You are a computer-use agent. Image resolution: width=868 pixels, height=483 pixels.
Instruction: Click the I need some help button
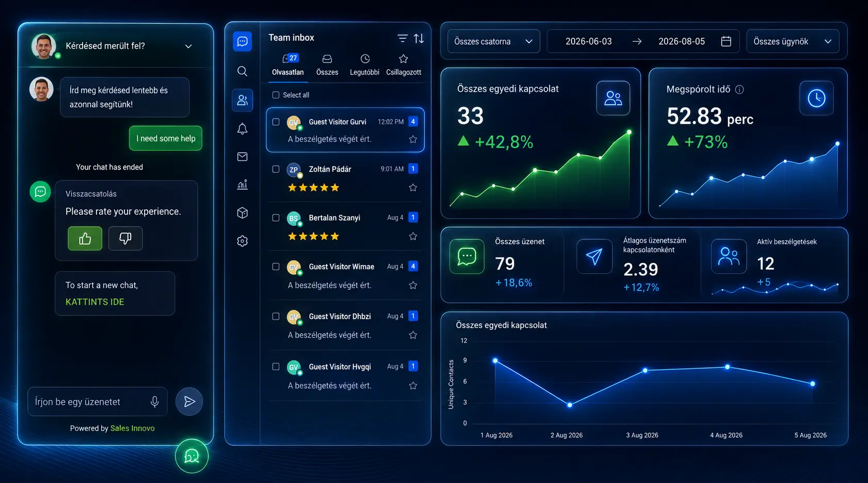[x=166, y=138]
